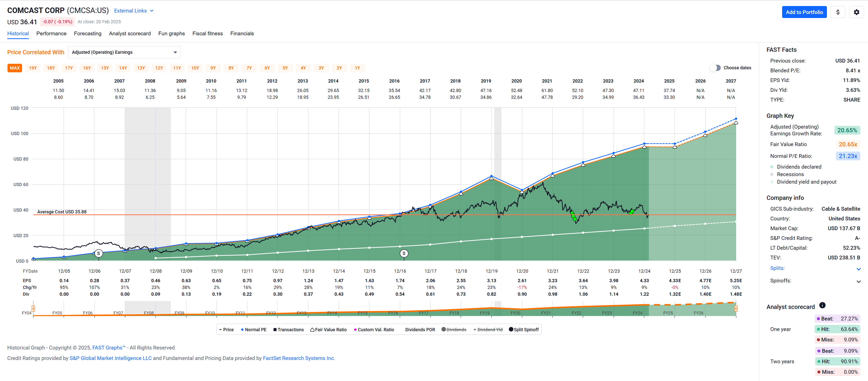
Task: Click the One year Beat 27.27% badge
Action: pos(837,319)
